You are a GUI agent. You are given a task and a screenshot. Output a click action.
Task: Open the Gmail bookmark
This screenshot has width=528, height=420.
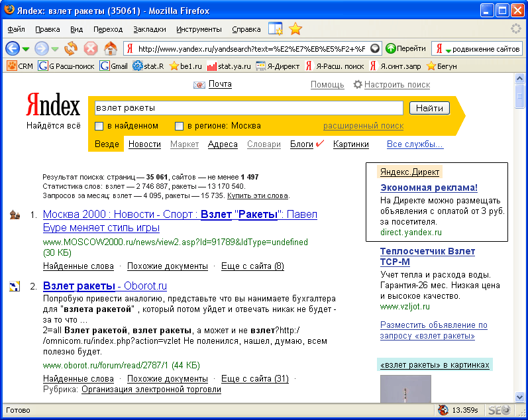click(113, 66)
